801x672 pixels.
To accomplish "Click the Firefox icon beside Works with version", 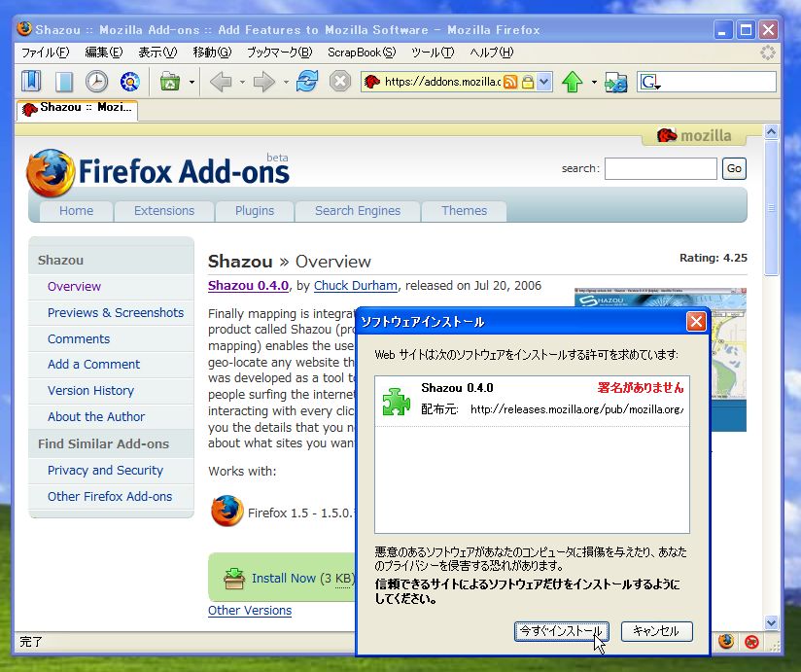I will (x=227, y=511).
